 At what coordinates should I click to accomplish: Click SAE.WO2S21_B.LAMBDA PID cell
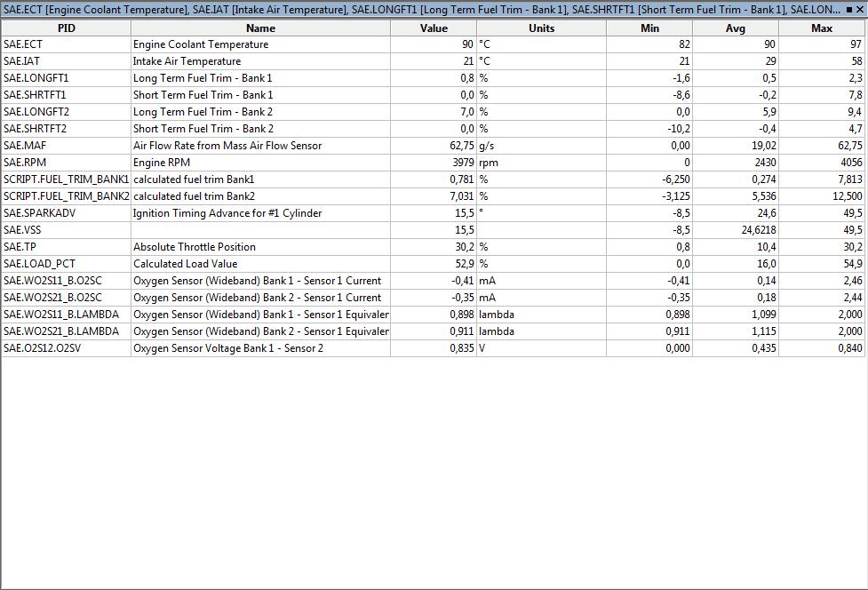pyautogui.click(x=67, y=331)
